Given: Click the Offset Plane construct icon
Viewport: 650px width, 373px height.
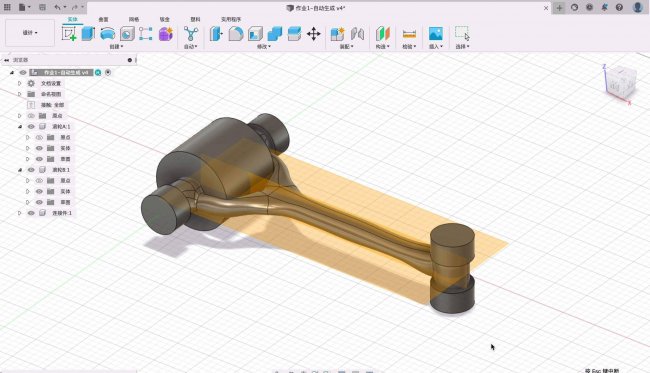Looking at the screenshot, I should point(383,34).
